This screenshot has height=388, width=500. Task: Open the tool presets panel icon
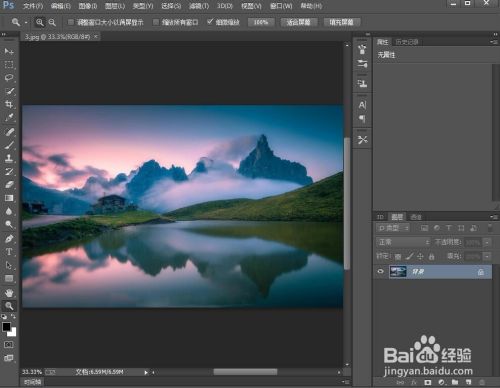click(x=362, y=140)
